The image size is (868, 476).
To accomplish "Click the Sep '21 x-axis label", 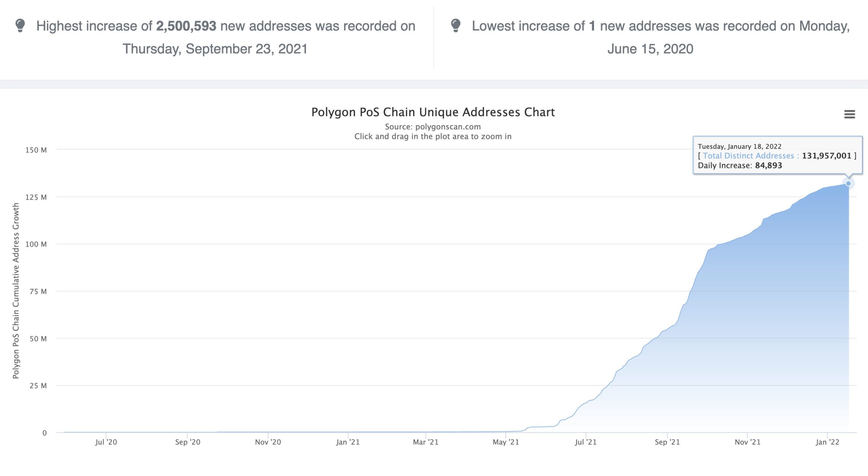I will coord(667,442).
